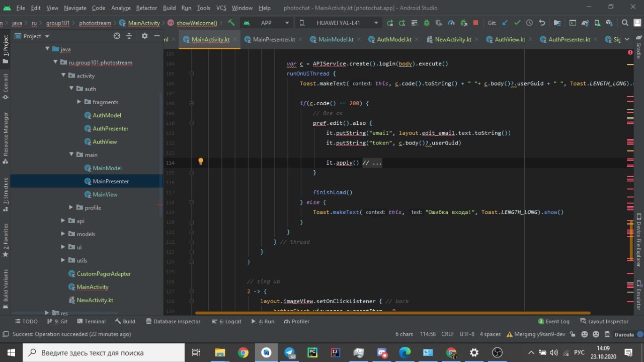Click the Project Structure folder icon
The width and height of the screenshot is (644, 362).
(557, 23)
